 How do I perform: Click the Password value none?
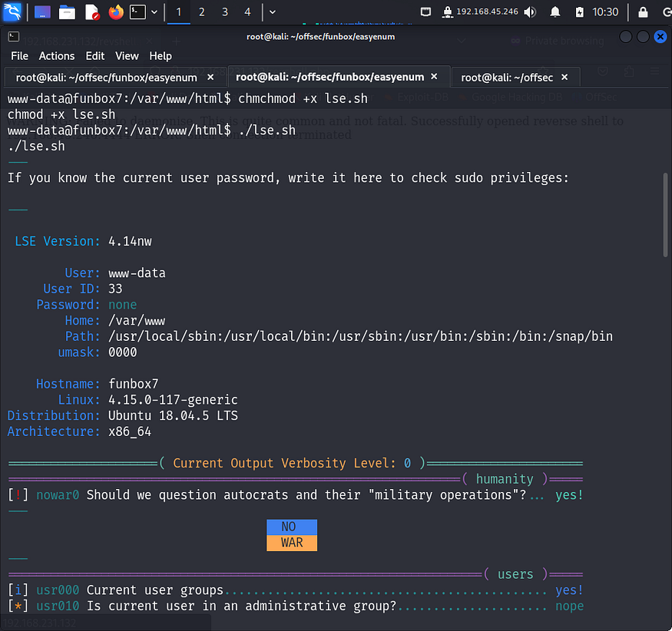click(123, 305)
